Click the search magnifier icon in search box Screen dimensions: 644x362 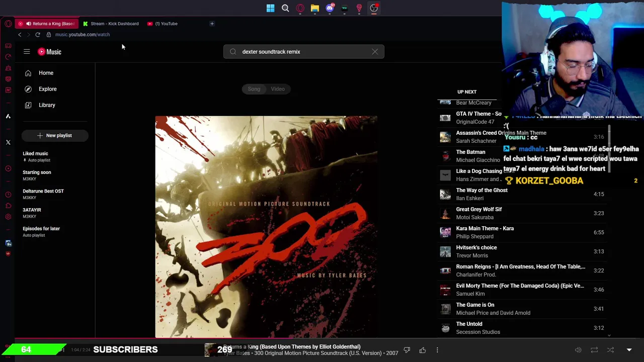click(x=233, y=52)
